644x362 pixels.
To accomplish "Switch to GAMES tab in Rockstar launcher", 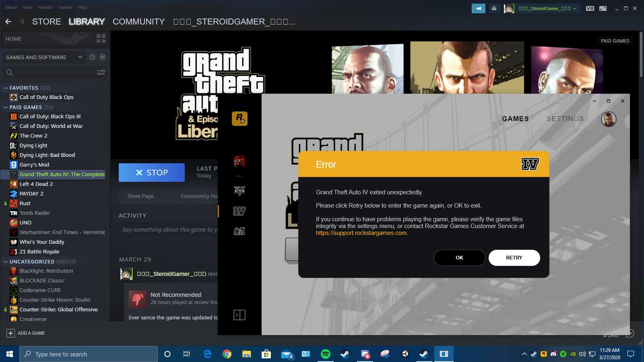I will pos(515,119).
